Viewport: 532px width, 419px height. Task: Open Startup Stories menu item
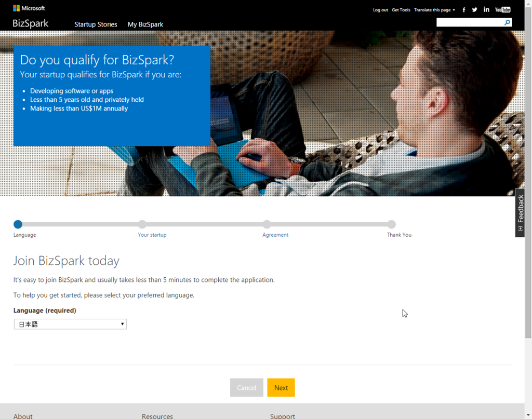click(x=96, y=24)
